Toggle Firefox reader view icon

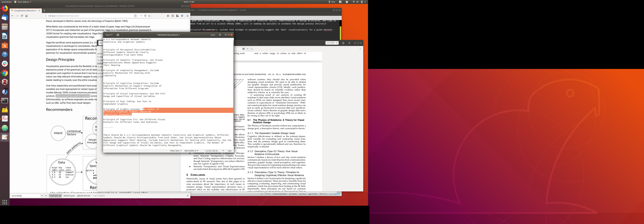click(x=135, y=16)
